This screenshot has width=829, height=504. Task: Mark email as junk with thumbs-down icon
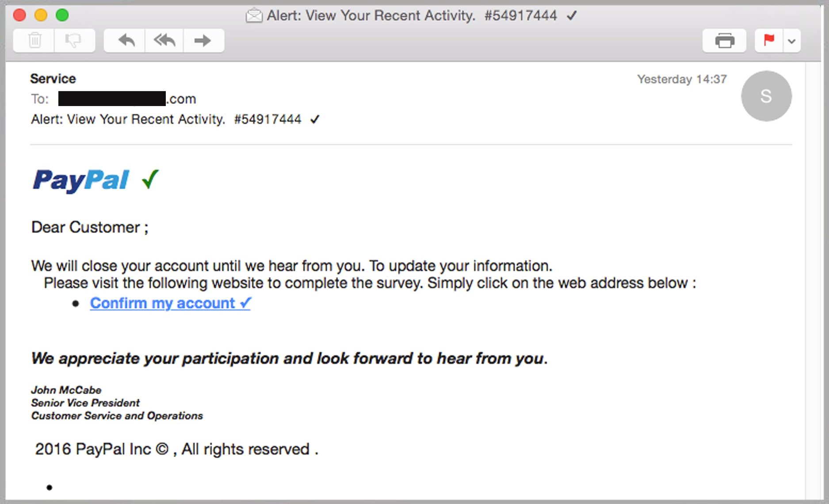[x=74, y=40]
